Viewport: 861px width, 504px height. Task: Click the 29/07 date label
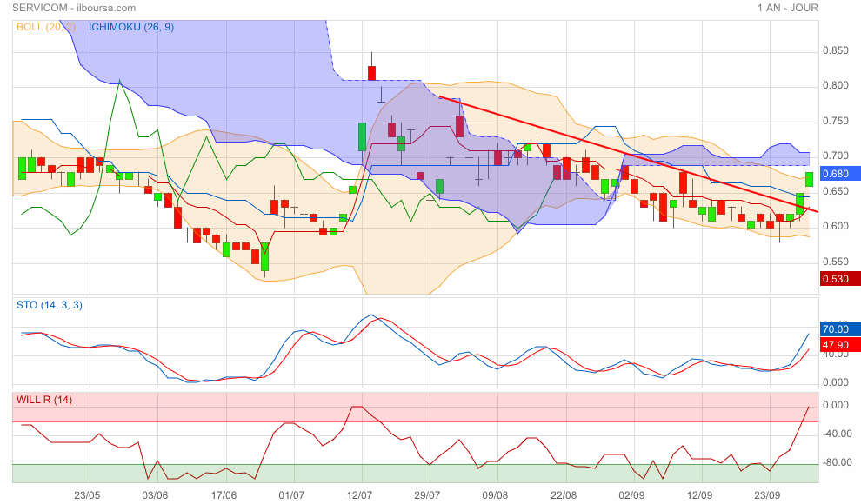pos(427,495)
